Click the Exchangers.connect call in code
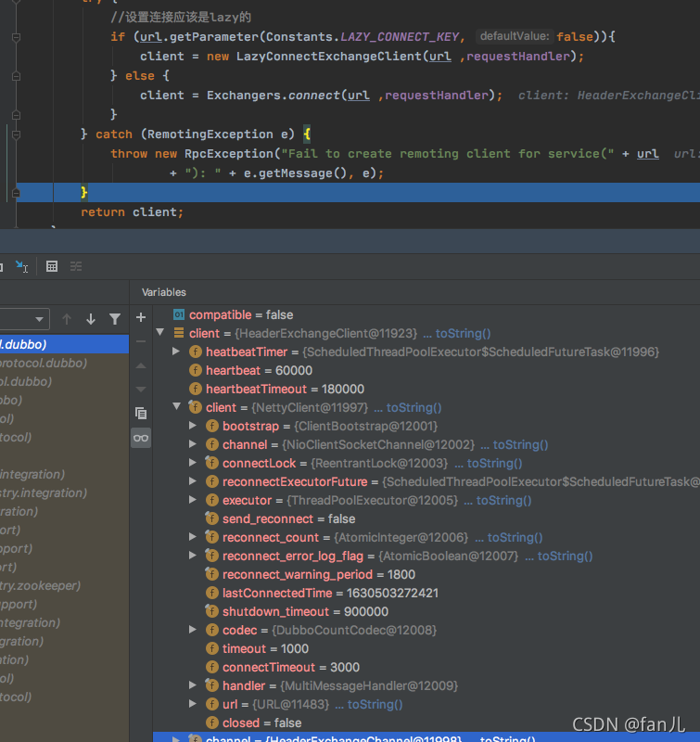Image resolution: width=700 pixels, height=742 pixels. tap(273, 96)
